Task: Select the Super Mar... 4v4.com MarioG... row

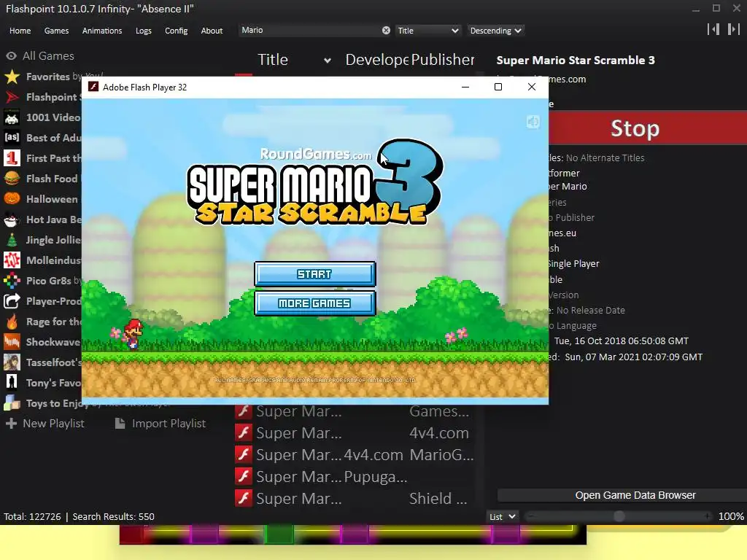Action: click(355, 455)
